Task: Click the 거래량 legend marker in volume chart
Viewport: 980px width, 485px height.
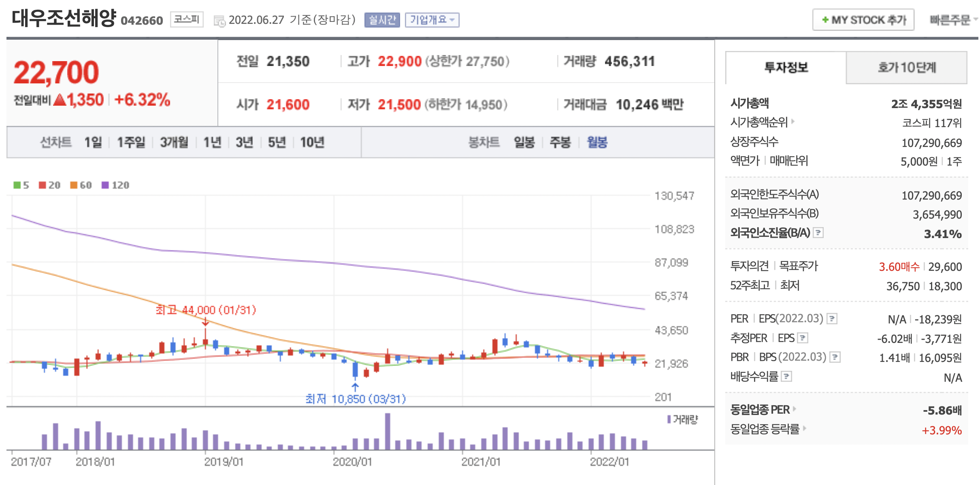Action: click(x=669, y=419)
